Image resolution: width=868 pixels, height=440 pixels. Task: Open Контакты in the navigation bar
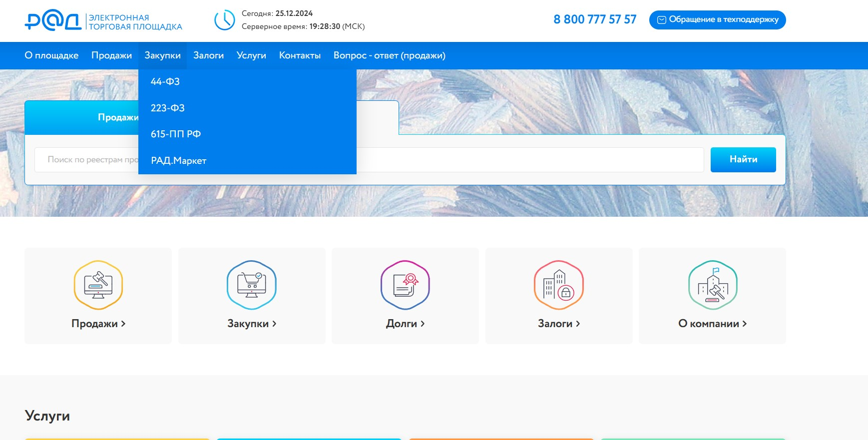click(300, 55)
